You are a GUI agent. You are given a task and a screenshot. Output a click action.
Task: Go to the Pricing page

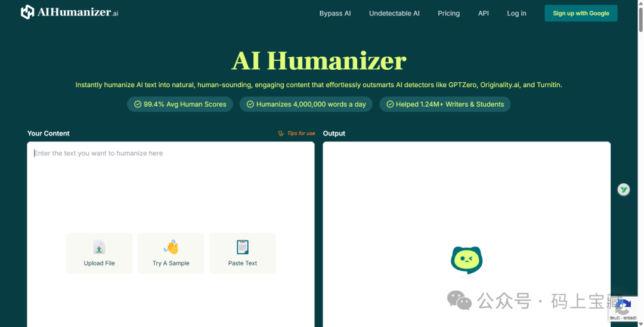tap(448, 13)
